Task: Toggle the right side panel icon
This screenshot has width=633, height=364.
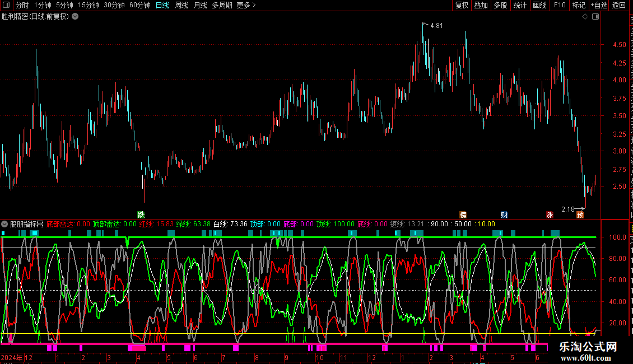Action: [x=595, y=17]
